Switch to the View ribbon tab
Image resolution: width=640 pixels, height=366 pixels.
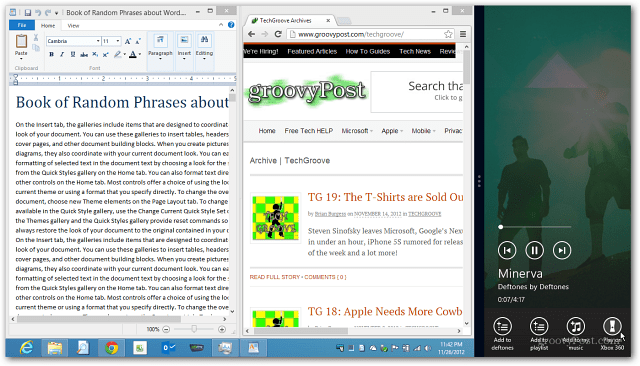(73, 26)
